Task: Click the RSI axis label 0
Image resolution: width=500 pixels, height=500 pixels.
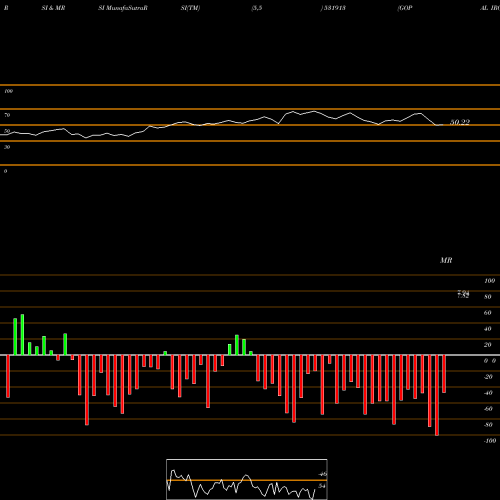Action: click(5, 171)
